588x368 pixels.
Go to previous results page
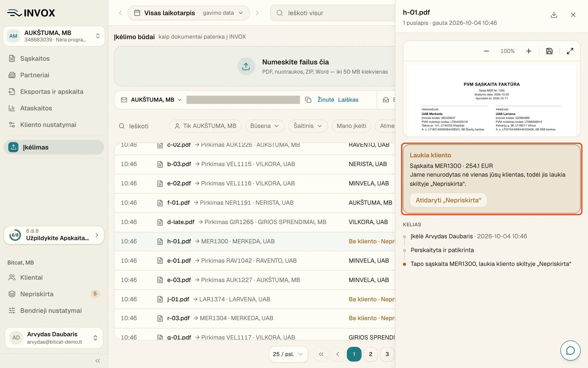pyautogui.click(x=337, y=354)
